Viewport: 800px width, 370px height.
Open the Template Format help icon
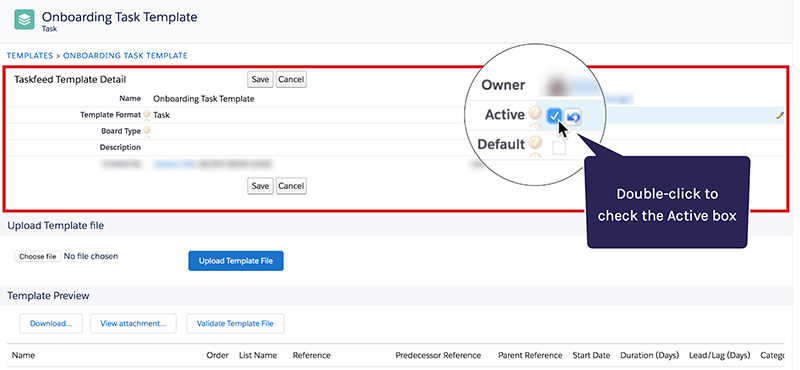coord(147,114)
